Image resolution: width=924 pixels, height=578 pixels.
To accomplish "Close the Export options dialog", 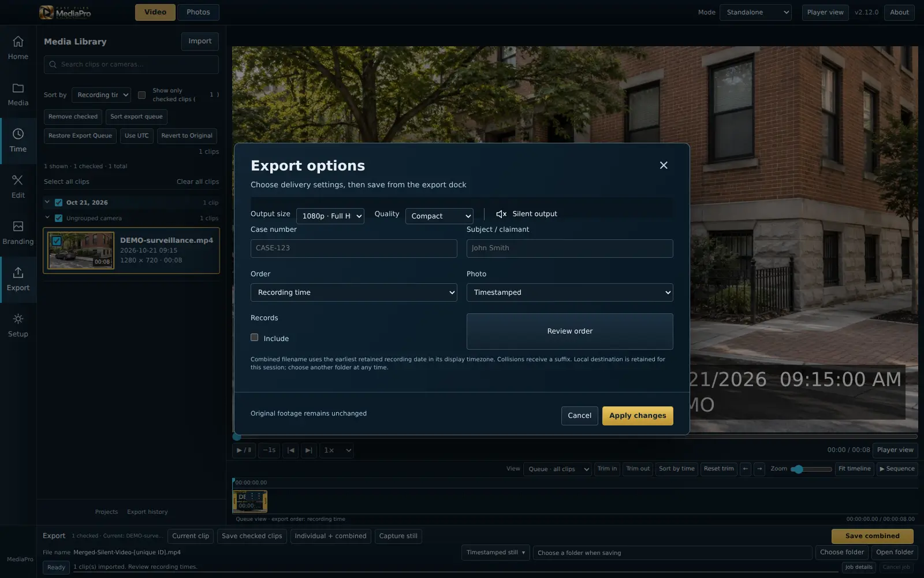I will pyautogui.click(x=664, y=165).
